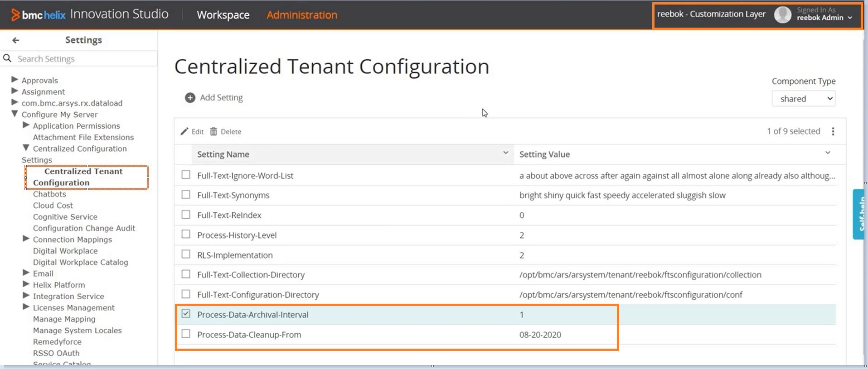
Task: Open Setting Value column sort menu
Action: pyautogui.click(x=828, y=153)
